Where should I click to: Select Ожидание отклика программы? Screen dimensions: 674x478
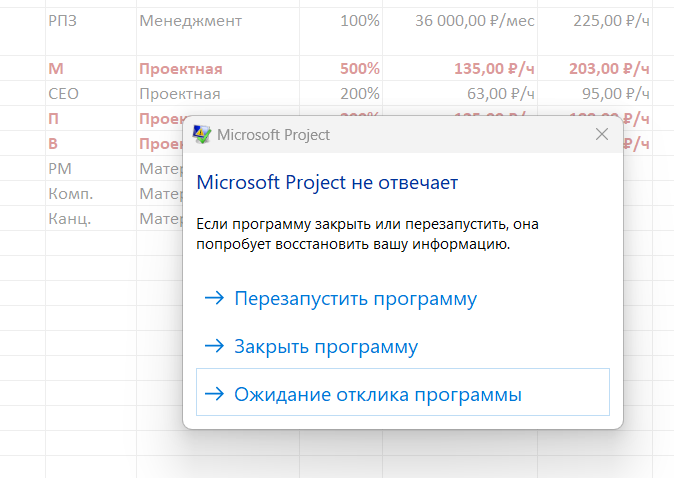click(x=403, y=392)
